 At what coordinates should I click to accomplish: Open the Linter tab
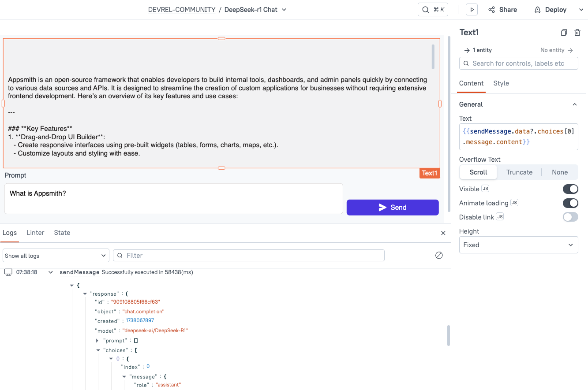coord(35,233)
